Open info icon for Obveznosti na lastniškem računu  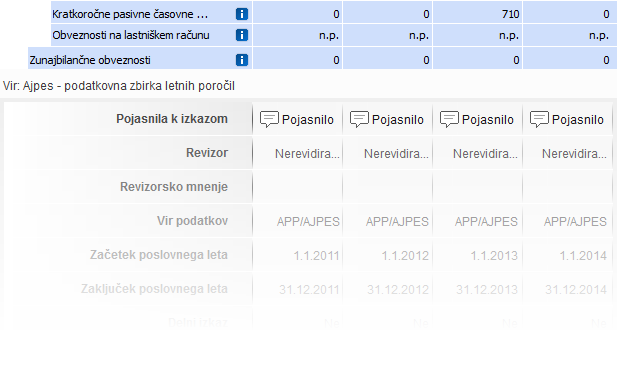242,35
